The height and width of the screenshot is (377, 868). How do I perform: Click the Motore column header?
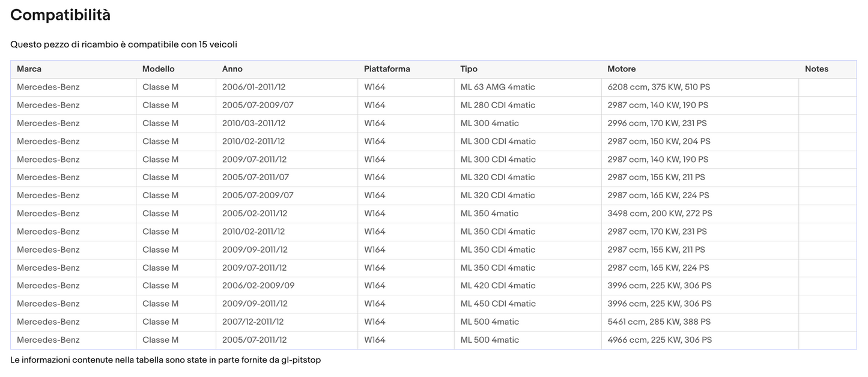pos(621,69)
